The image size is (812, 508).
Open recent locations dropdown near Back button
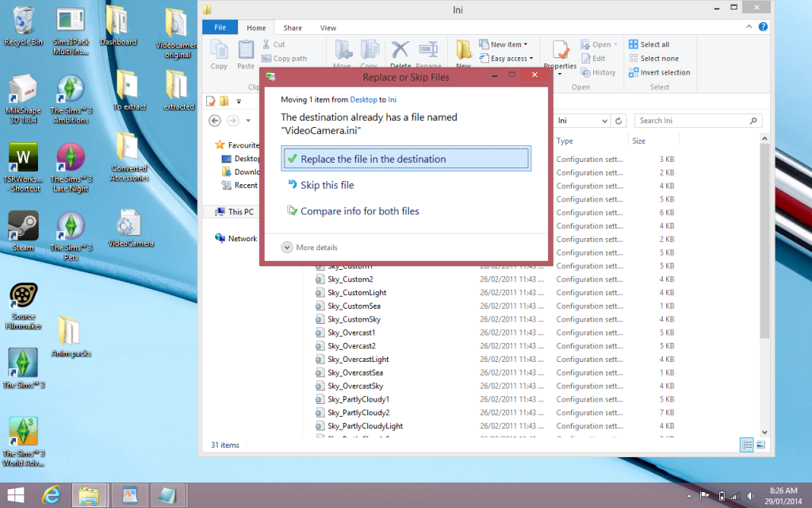pos(248,121)
